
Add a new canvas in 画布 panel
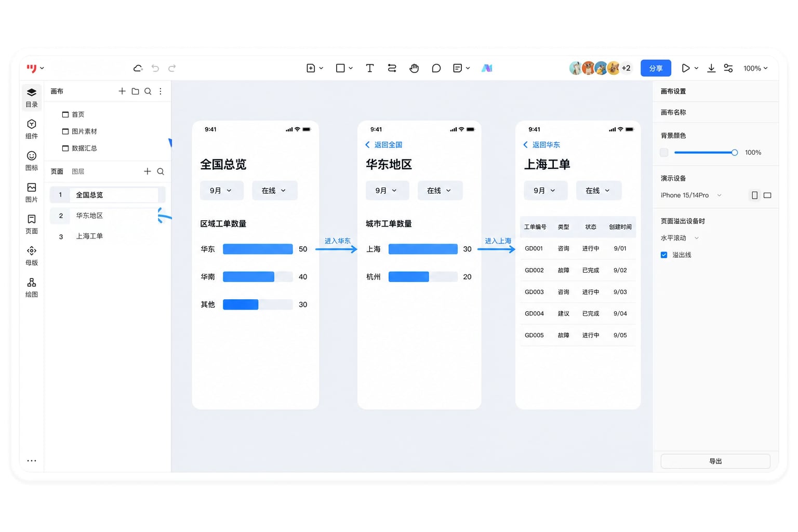[122, 91]
